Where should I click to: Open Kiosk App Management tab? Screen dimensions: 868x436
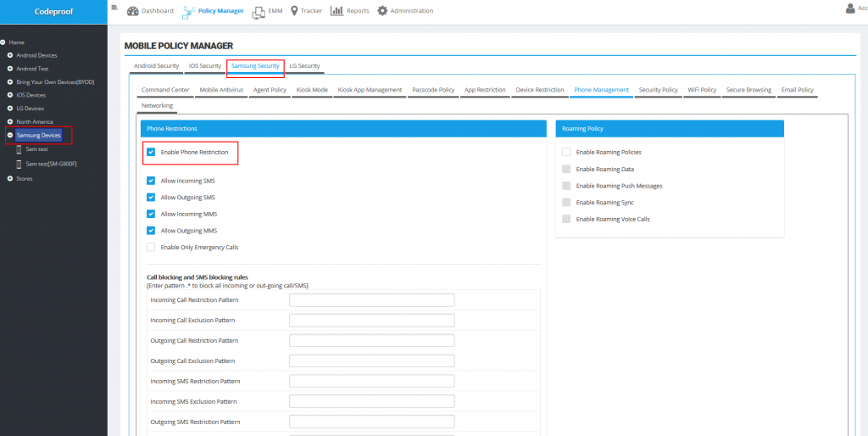[x=370, y=90]
